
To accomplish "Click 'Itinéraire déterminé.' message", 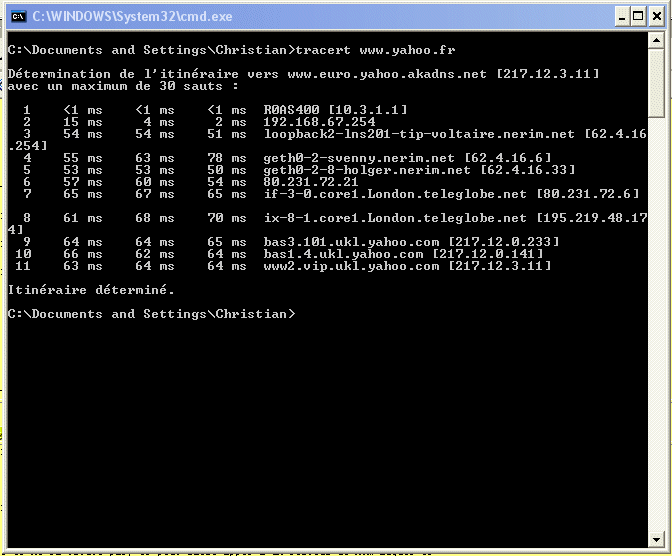I will (x=91, y=290).
